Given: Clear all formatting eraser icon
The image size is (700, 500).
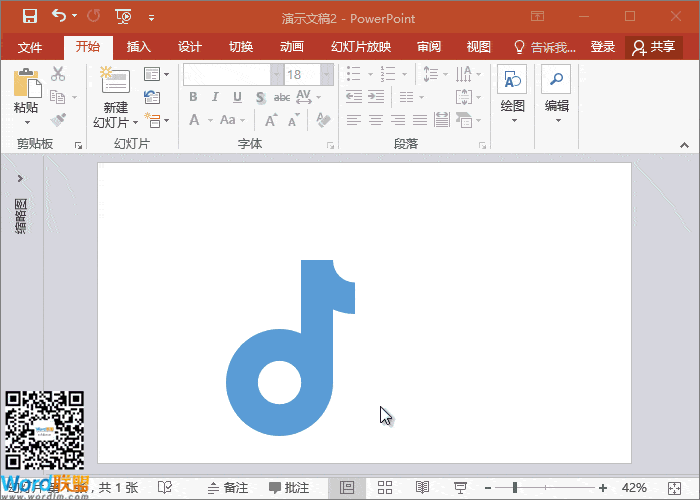Looking at the screenshot, I should coord(323,120).
